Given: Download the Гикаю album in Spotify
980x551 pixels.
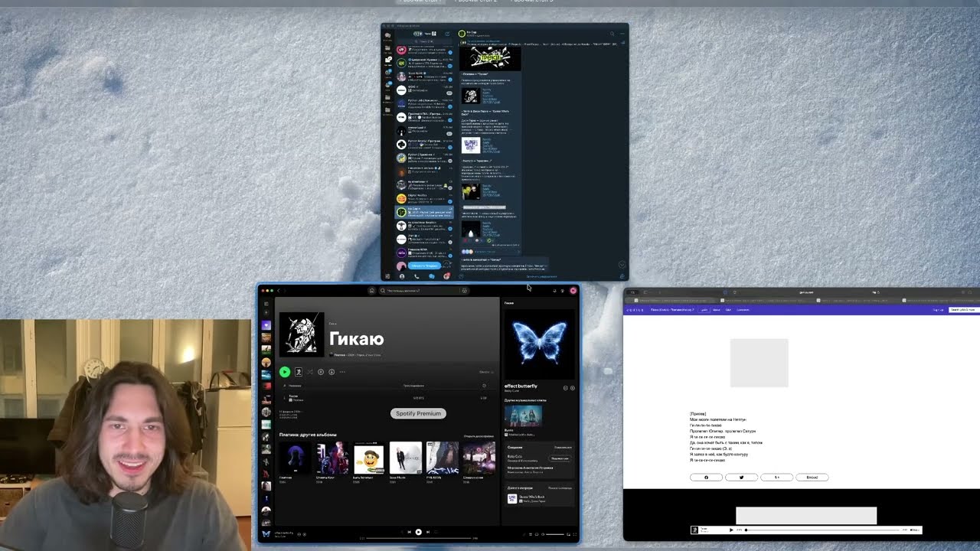Looking at the screenshot, I should tap(332, 372).
